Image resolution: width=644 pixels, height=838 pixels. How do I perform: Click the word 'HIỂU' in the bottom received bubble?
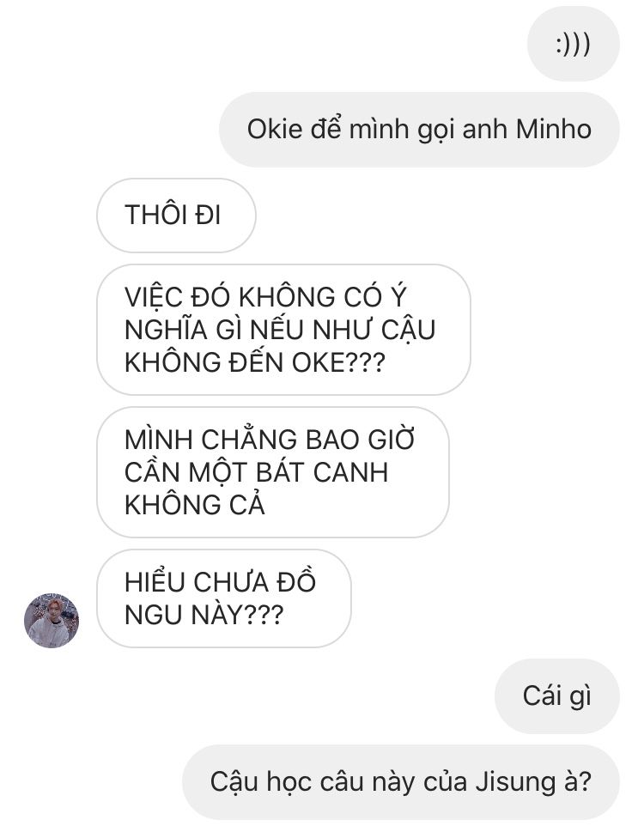point(155,582)
